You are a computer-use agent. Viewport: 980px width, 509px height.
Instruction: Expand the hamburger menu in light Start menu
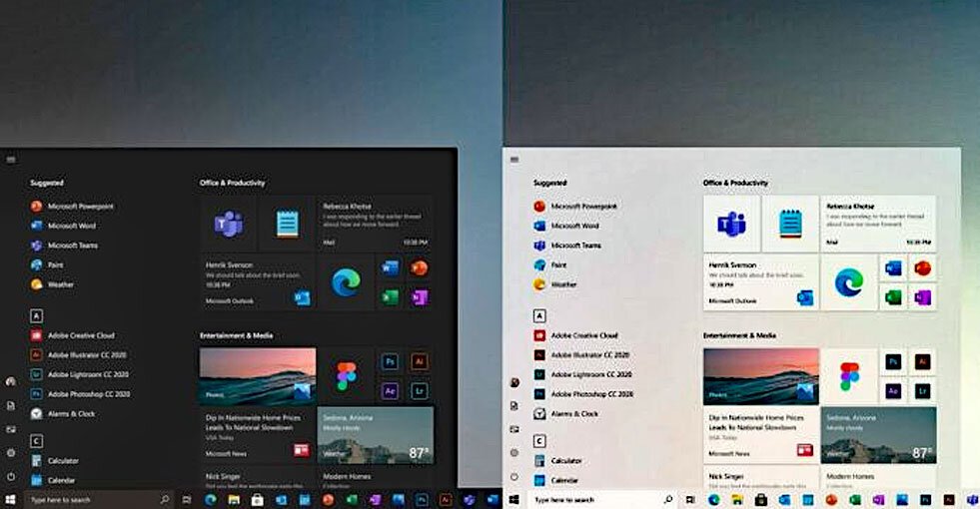513,160
